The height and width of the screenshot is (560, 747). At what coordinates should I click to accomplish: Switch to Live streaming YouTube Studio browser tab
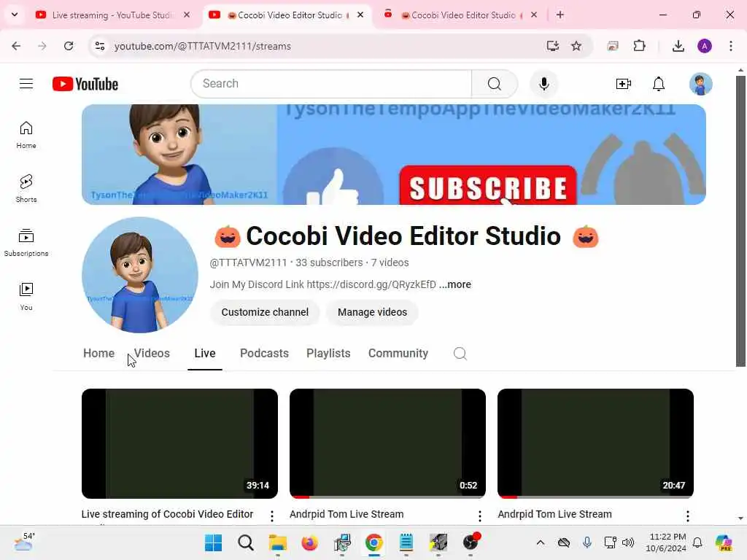(111, 15)
